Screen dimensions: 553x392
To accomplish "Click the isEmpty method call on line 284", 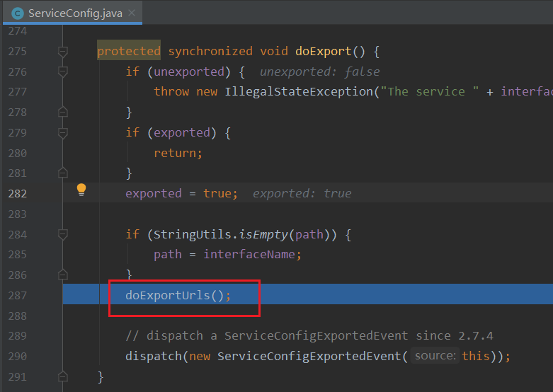I will click(263, 234).
